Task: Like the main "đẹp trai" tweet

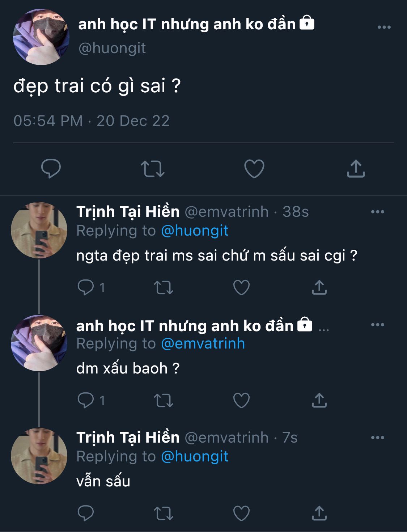Action: tap(254, 169)
